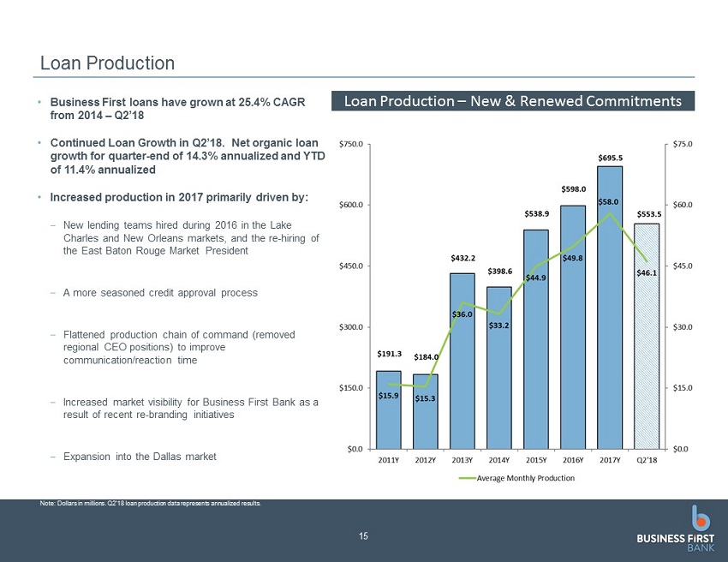This screenshot has width=728, height=562.
Task: Select the 2013Y bar in the chart
Action: 462,362
